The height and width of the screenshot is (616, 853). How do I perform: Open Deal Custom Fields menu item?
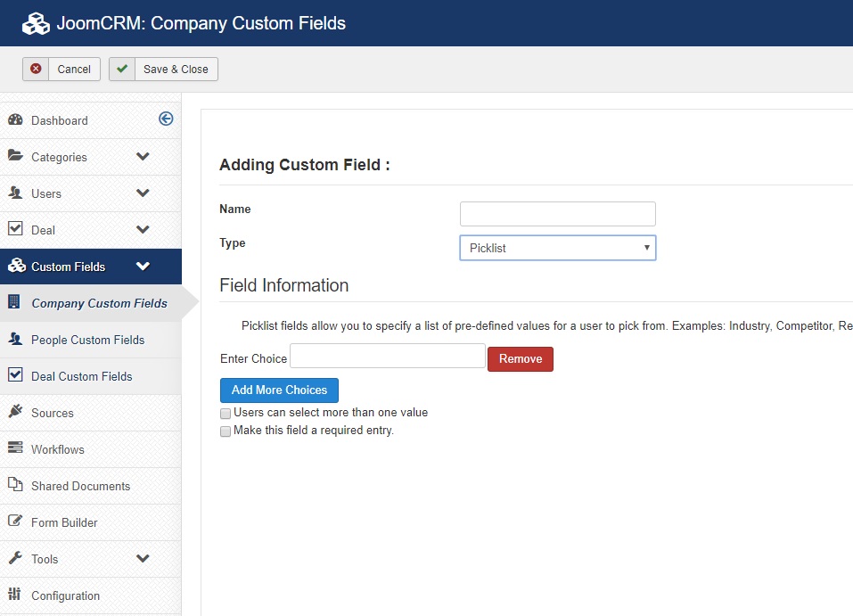pyautogui.click(x=90, y=376)
